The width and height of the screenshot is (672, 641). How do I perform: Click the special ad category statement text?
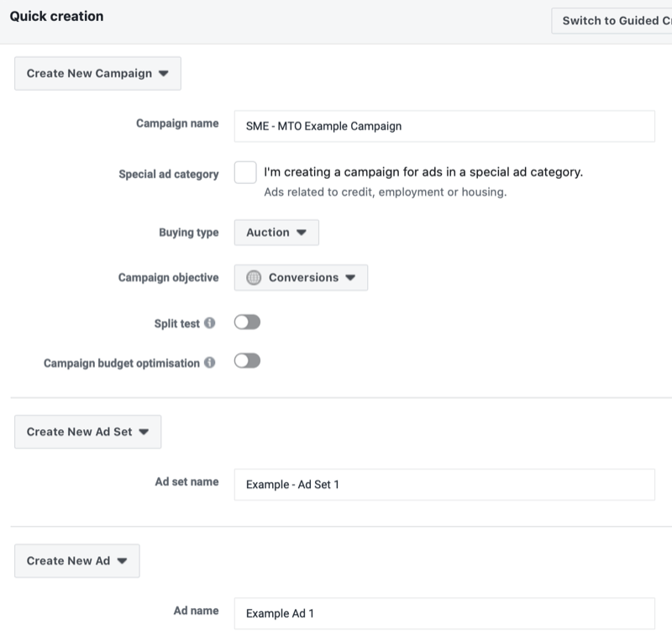point(423,172)
